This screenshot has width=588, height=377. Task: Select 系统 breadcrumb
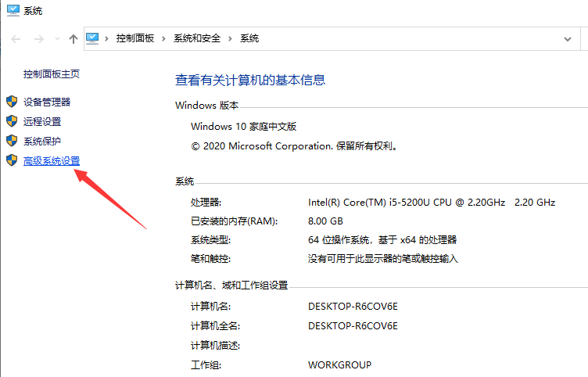pos(249,38)
